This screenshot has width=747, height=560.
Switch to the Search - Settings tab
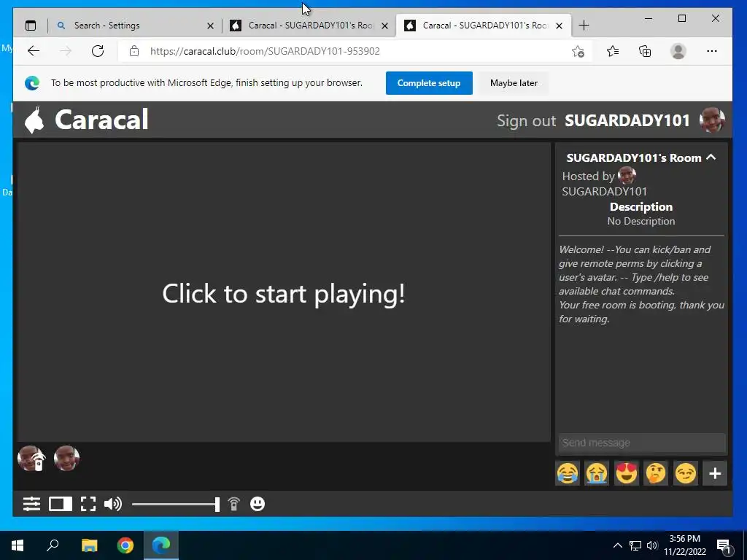click(x=128, y=26)
